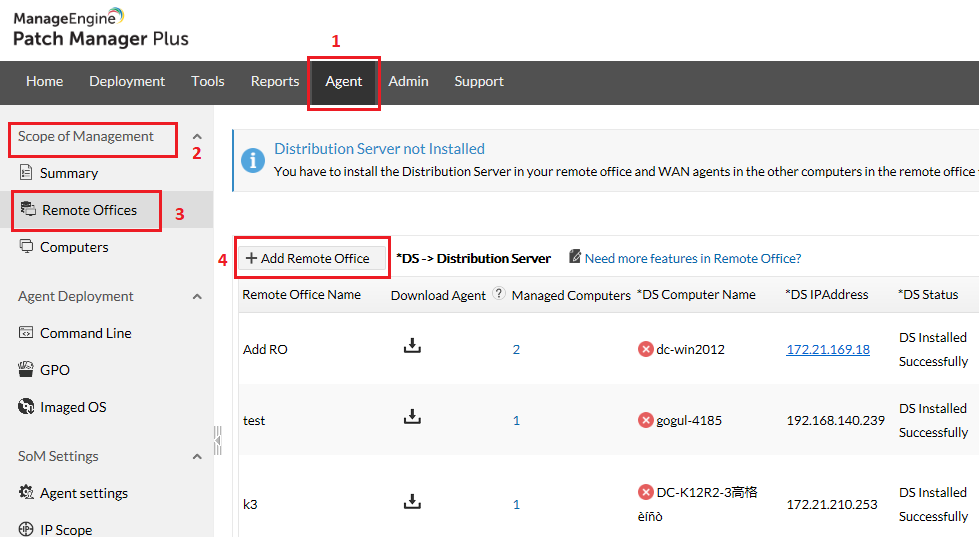
Task: Open GPO deployment option
Action: [55, 370]
